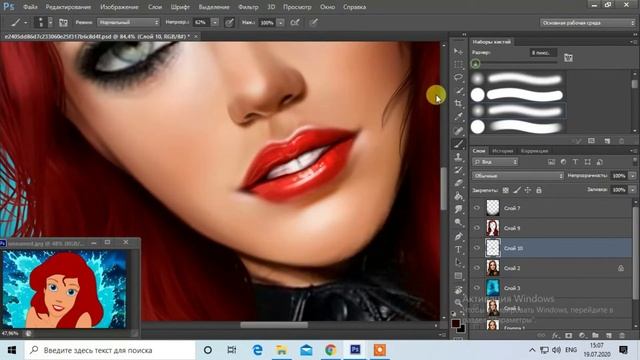This screenshot has height=360, width=640.
Task: Add a layer mask
Action: pos(569,336)
